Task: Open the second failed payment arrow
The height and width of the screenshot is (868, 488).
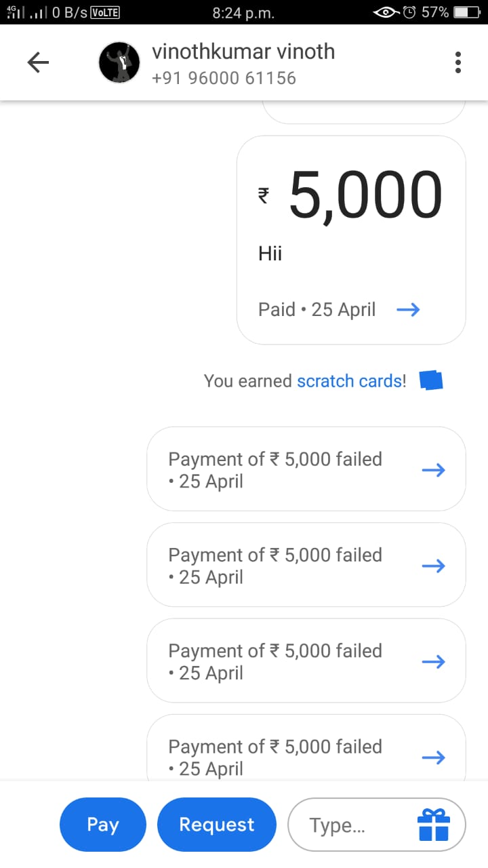Action: click(x=433, y=565)
